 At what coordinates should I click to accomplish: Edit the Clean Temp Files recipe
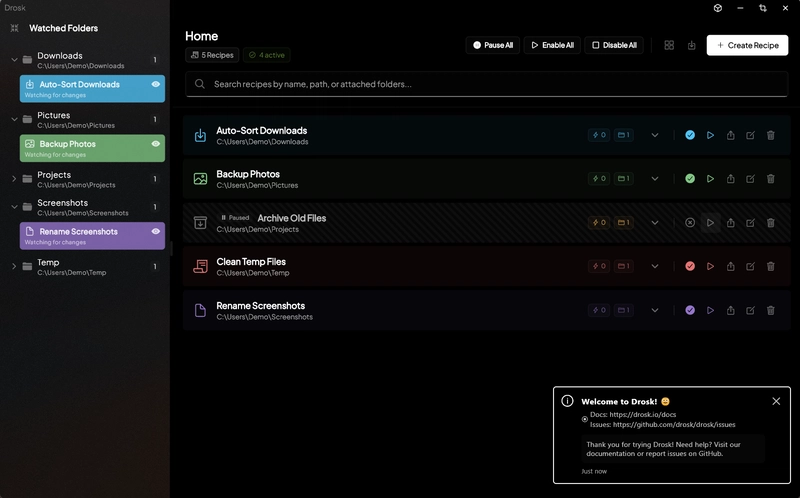click(x=750, y=267)
